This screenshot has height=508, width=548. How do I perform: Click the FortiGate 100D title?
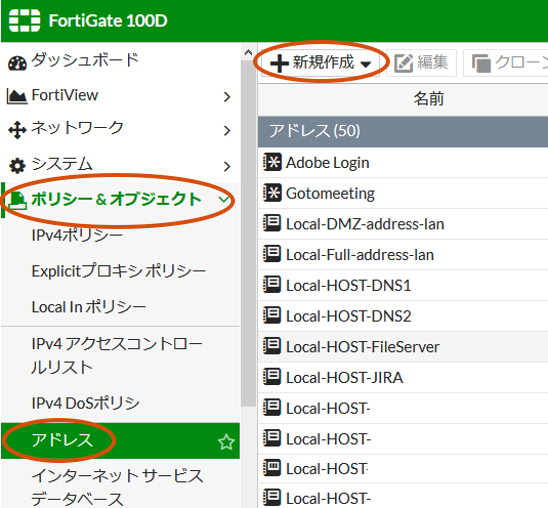coord(108,21)
